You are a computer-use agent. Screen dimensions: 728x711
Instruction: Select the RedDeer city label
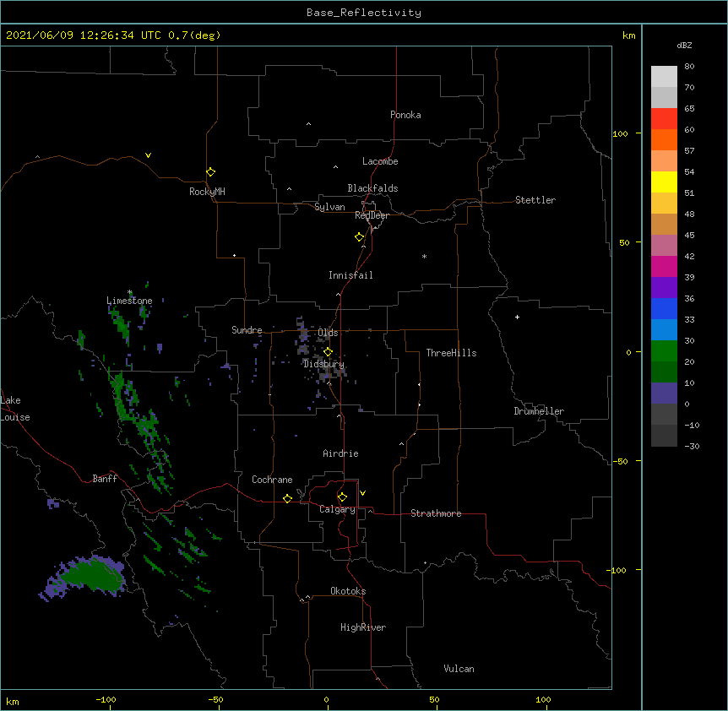(372, 215)
